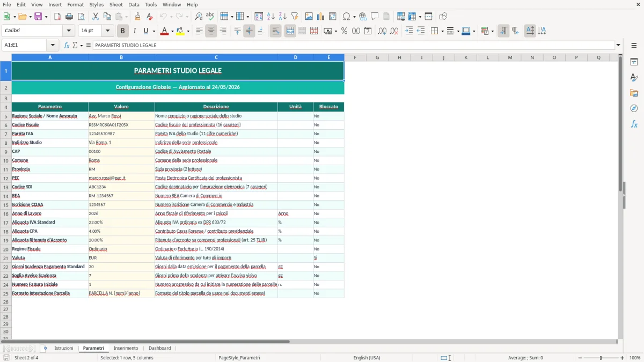This screenshot has height=362, width=644.
Task: Toggle Wrap Text
Action: pyautogui.click(x=275, y=31)
